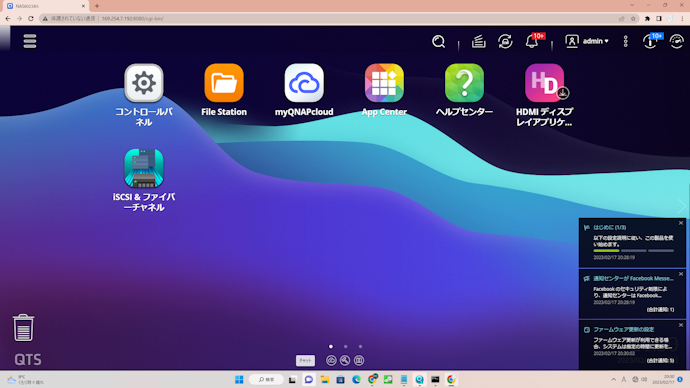Open background tasks icon in top bar
690x388 pixels.
[x=478, y=41]
